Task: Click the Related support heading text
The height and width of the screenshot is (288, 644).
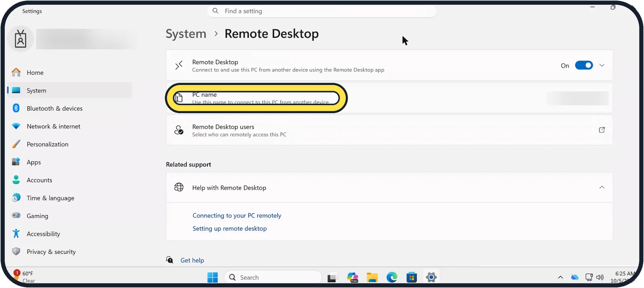Action: (x=189, y=165)
